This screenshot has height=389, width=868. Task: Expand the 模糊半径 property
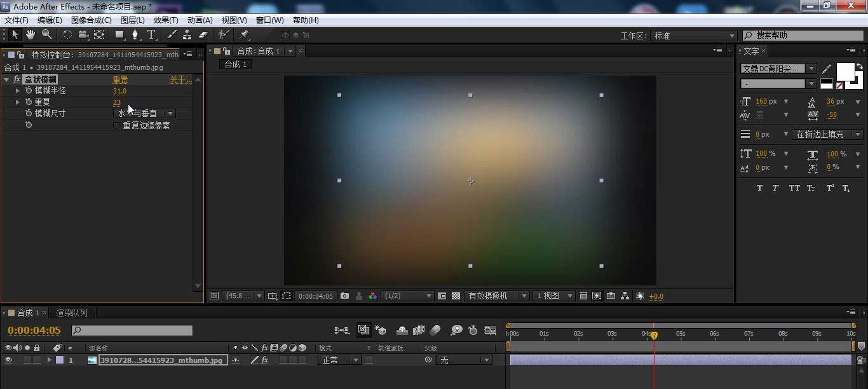click(x=17, y=91)
